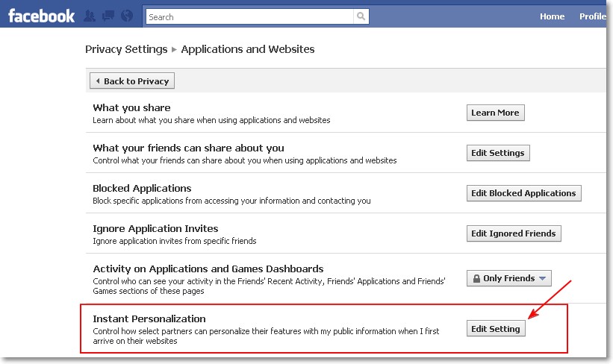
Task: Click Back to Privacy button
Action: 132,81
